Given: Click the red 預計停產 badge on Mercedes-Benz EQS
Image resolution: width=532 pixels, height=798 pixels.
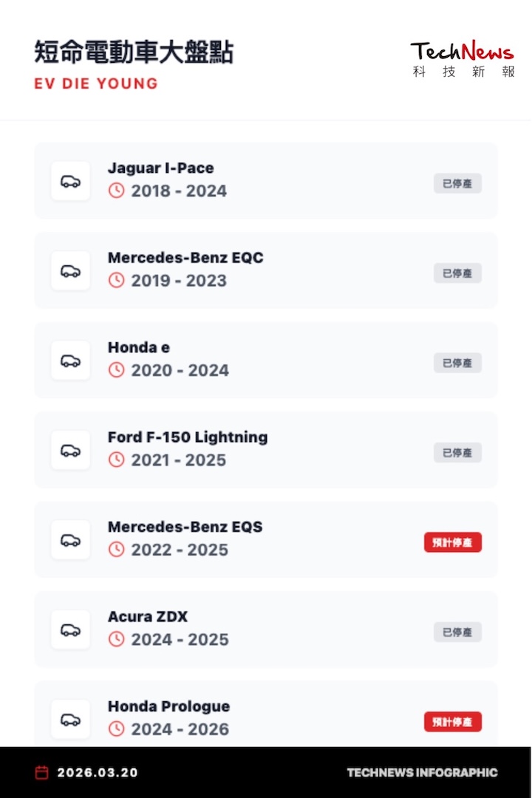Looking at the screenshot, I should [x=452, y=542].
